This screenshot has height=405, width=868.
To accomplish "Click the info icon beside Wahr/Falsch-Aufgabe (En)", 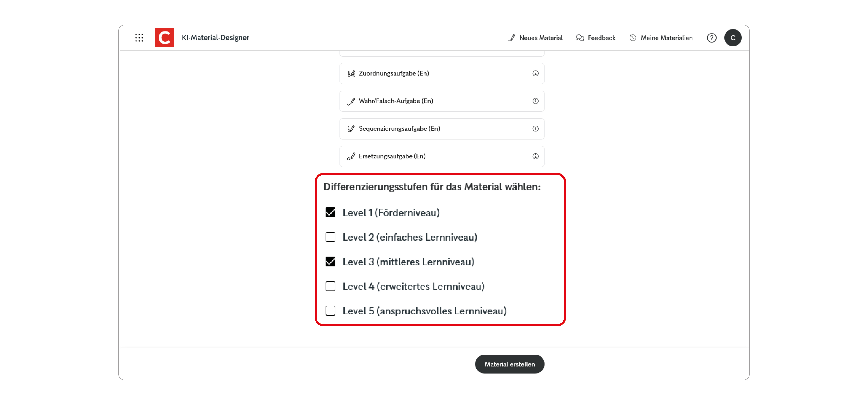I will (535, 101).
